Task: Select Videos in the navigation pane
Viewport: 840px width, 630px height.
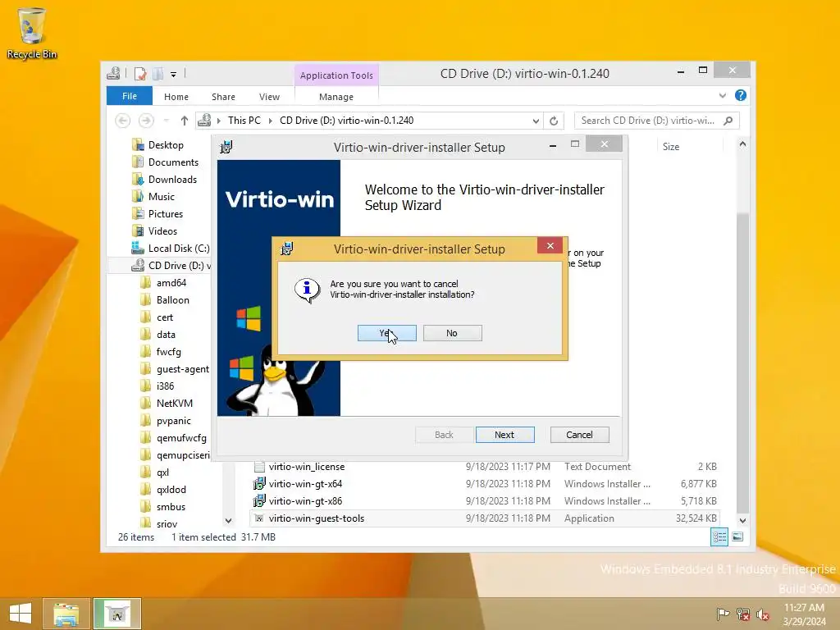Action: pos(162,231)
